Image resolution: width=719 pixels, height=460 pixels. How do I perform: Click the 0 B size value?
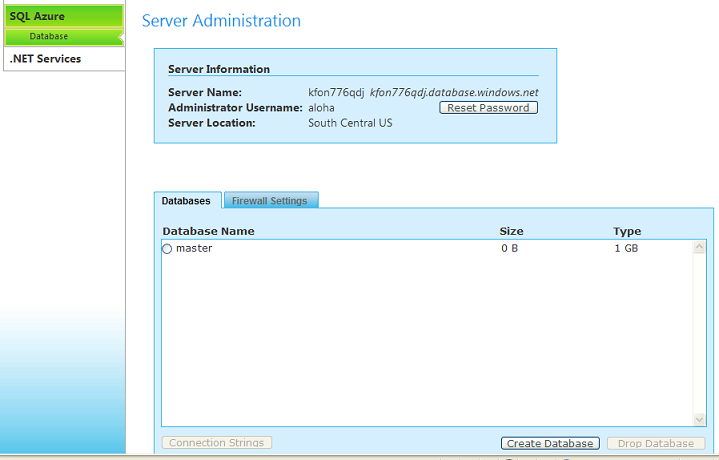509,248
